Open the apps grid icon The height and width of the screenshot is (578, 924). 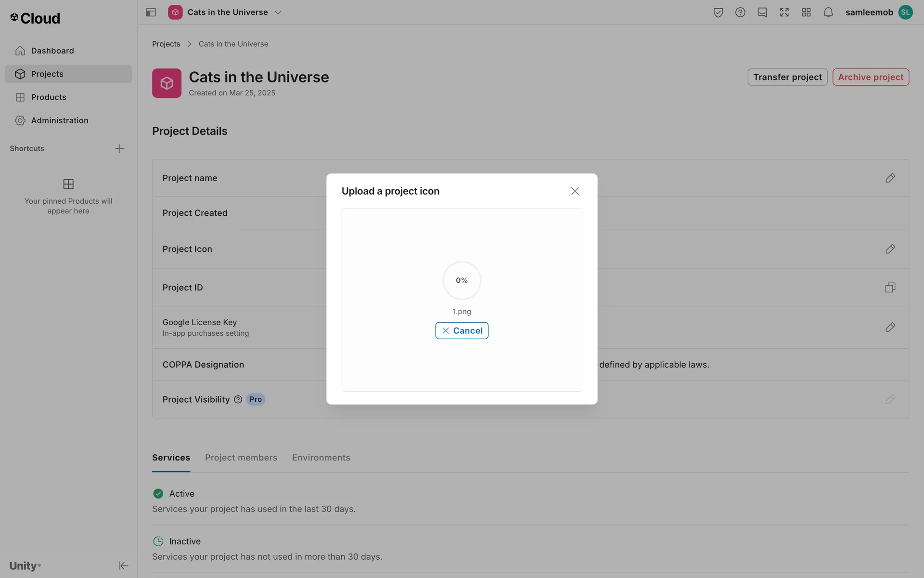[806, 13]
